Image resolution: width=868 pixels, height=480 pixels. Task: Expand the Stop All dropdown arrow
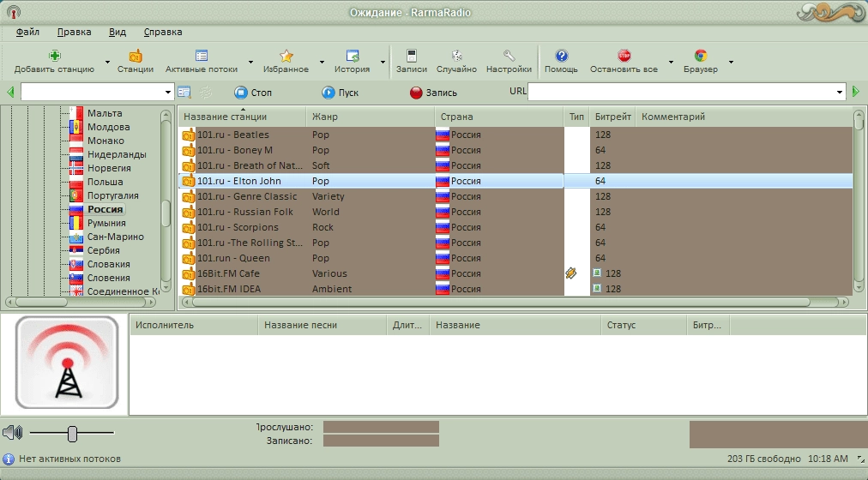[671, 62]
